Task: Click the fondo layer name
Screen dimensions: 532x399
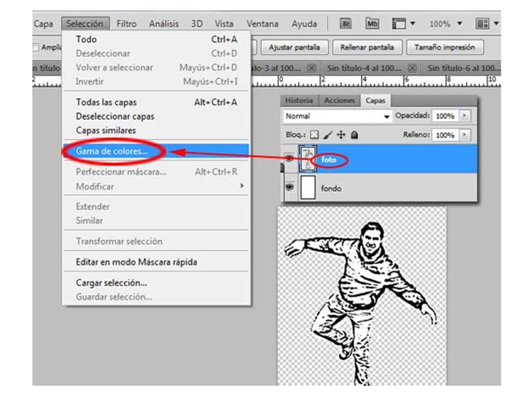Action: tap(331, 188)
